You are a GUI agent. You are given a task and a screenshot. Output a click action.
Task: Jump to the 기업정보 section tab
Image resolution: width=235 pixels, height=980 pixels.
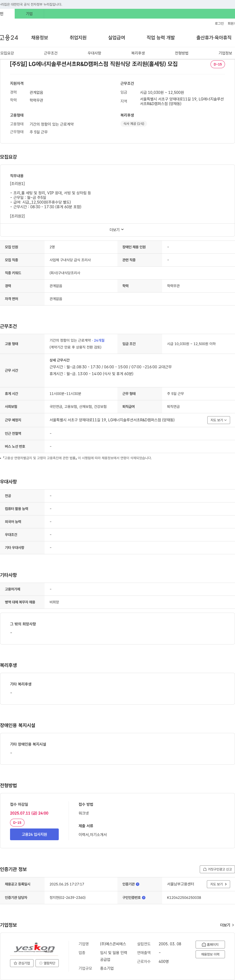click(x=225, y=53)
